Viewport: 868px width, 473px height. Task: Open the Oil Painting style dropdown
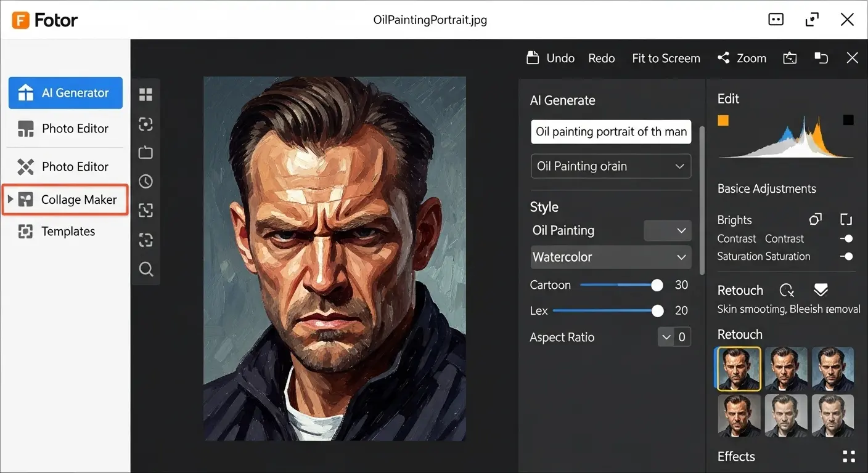pos(668,230)
